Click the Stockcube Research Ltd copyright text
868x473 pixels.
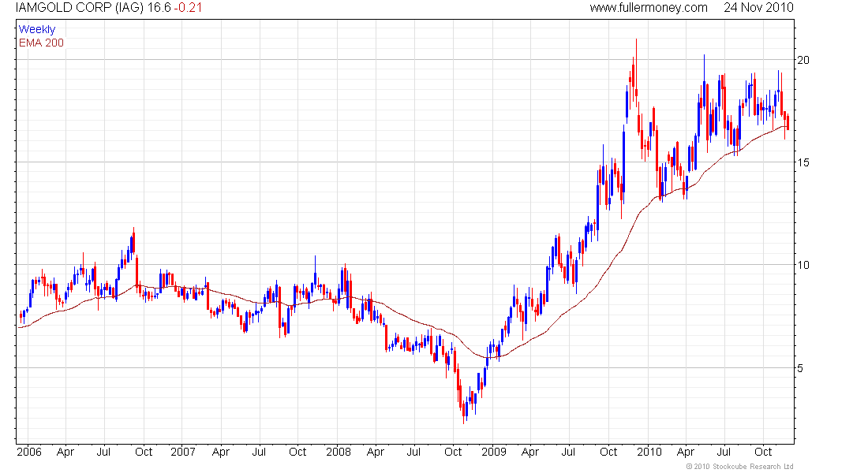point(739,467)
